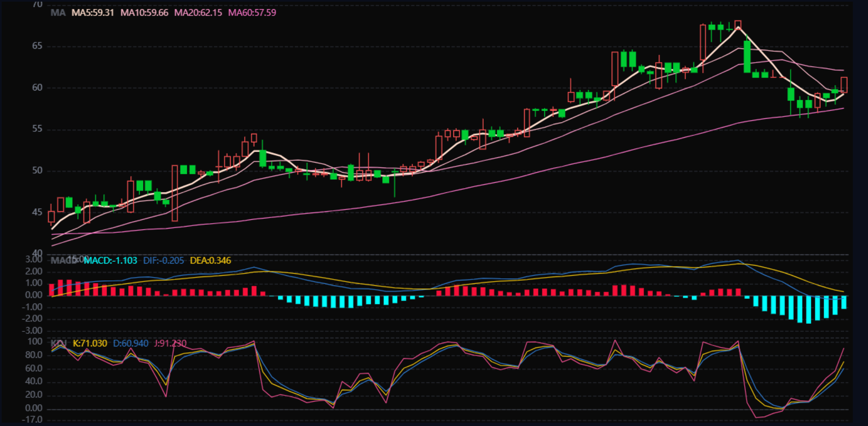Click the -17.0 KDJ axis label

34,419
